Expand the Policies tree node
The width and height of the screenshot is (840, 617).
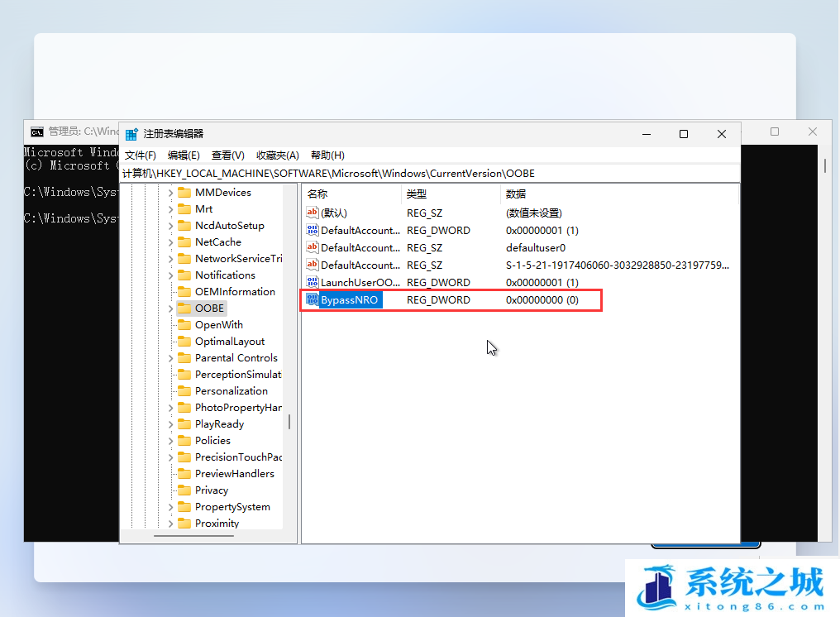(x=171, y=441)
